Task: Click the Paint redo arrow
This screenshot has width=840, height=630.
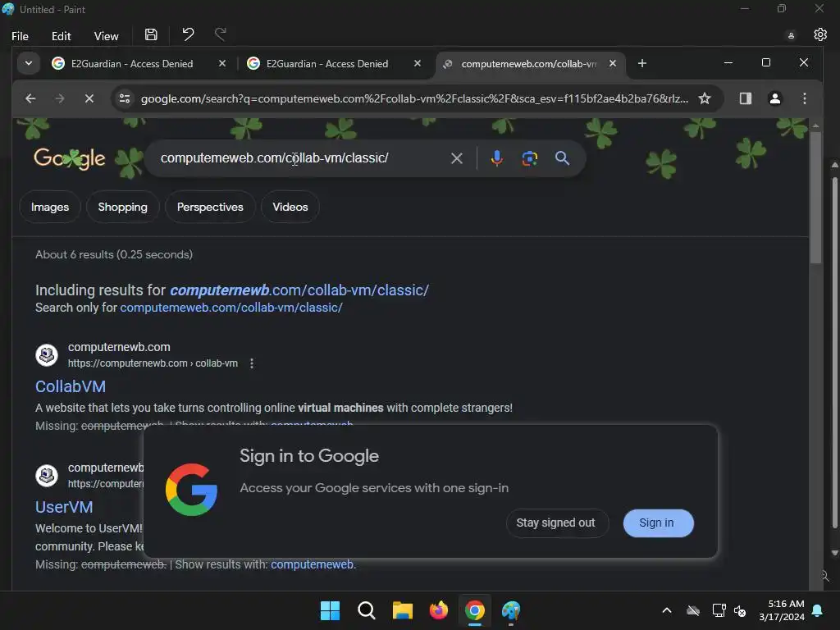Action: 220,34
